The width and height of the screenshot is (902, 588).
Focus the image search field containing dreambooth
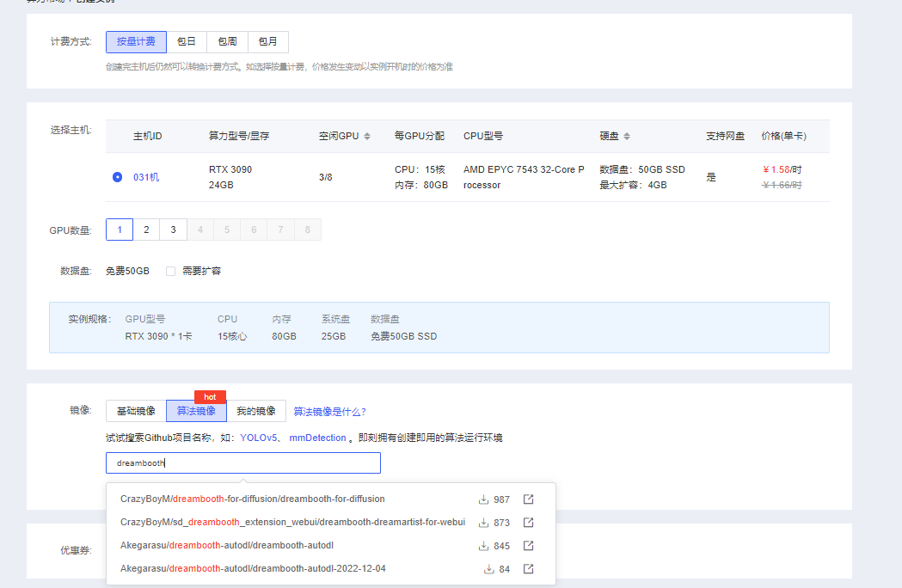click(243, 463)
